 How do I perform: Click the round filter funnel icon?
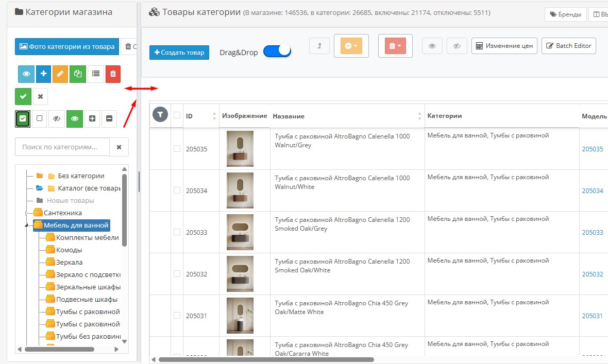(x=160, y=115)
